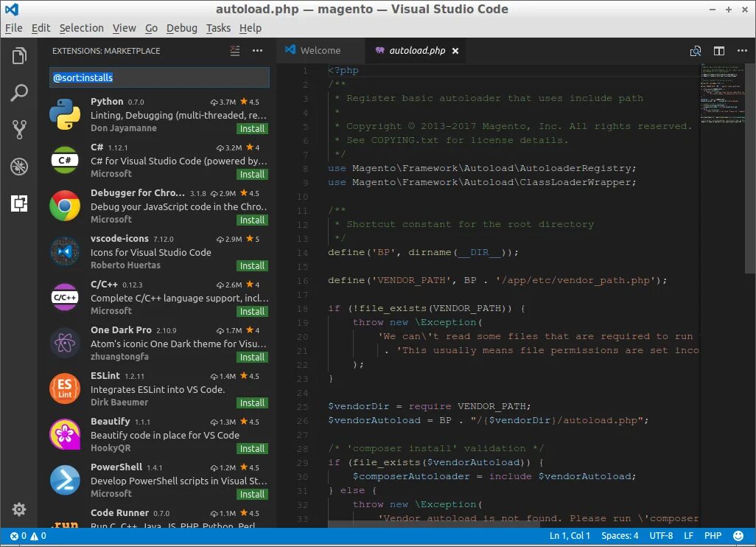Open the View menu
Screen dimensions: 756x547
(125, 28)
